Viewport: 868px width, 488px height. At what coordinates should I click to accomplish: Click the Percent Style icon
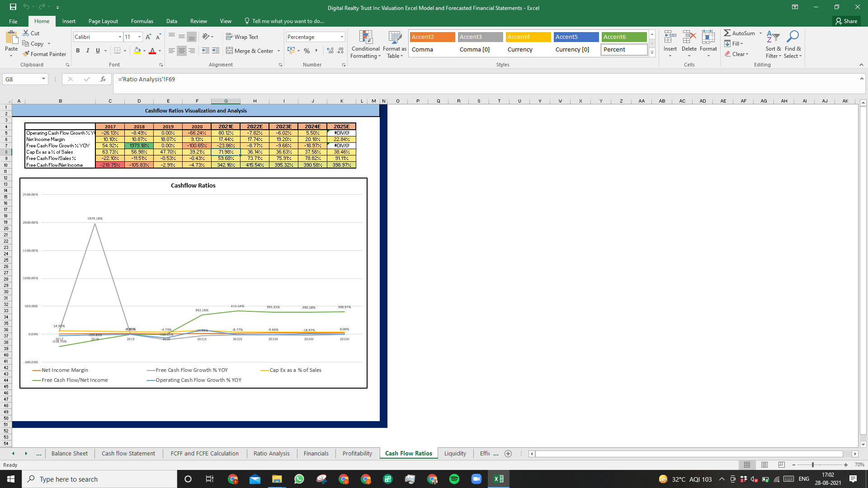pos(307,51)
